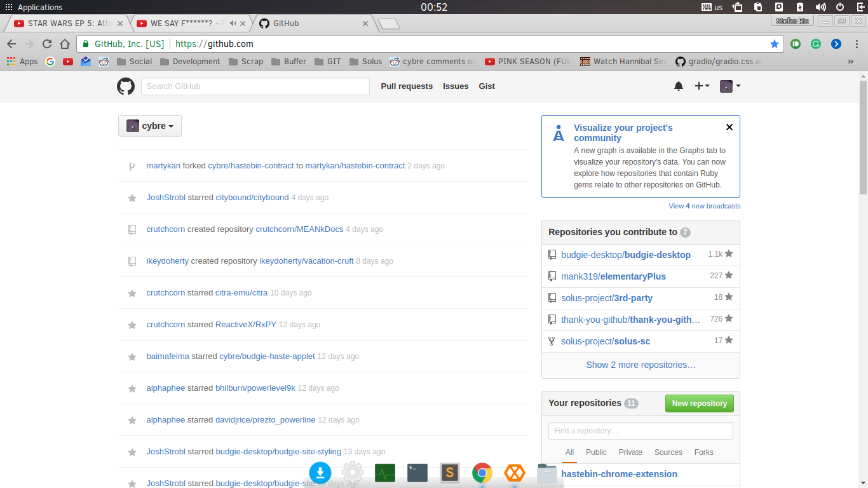Show more bookmarks with chevron

point(851,62)
